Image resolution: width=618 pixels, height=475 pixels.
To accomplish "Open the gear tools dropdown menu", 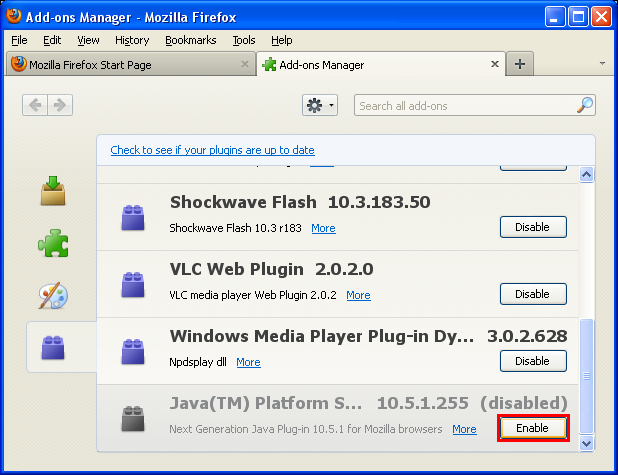I will pyautogui.click(x=320, y=105).
